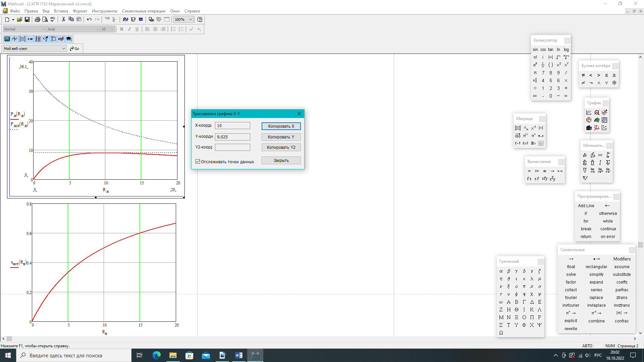The height and width of the screenshot is (362, 644).
Task: Select X-Y plot icon in Graph palette
Action: coord(589,112)
